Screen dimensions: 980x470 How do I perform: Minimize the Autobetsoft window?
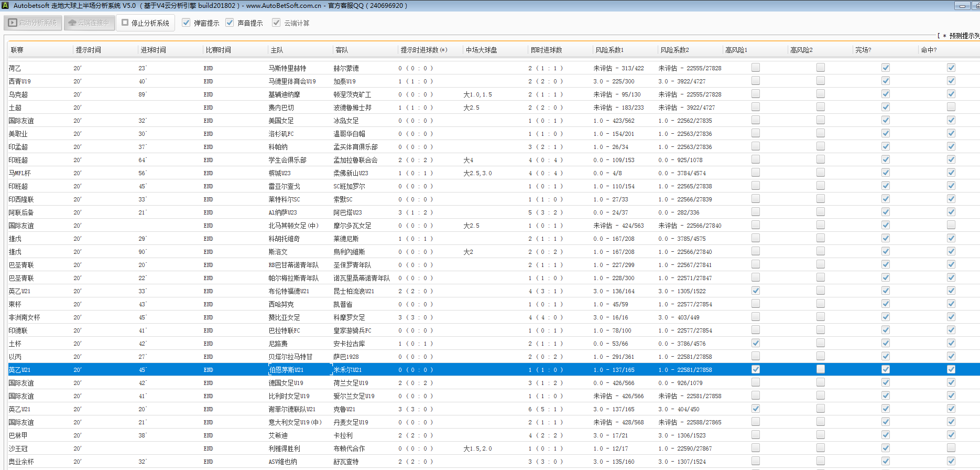click(962, 6)
